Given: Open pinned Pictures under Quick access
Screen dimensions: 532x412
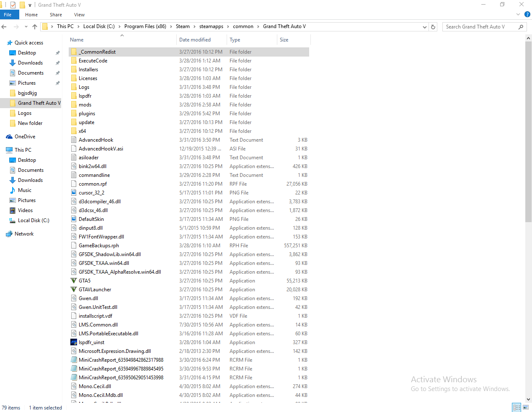Looking at the screenshot, I should pyautogui.click(x=27, y=83).
